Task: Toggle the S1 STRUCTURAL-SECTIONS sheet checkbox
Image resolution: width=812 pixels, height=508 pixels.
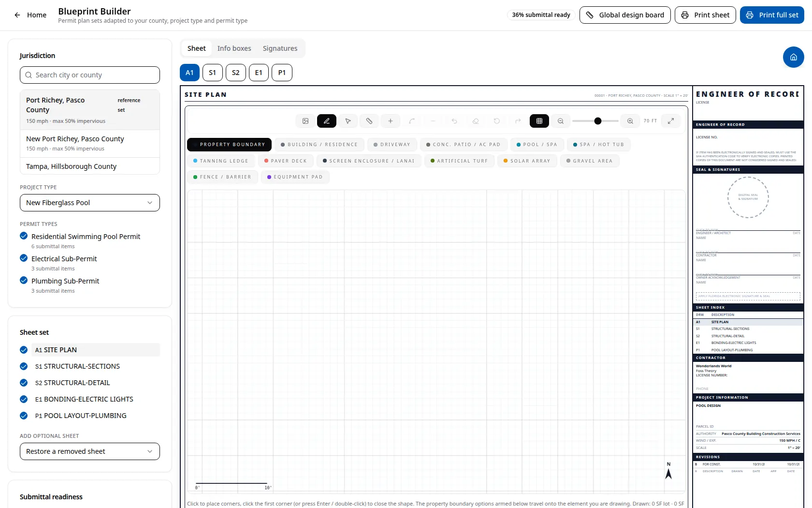Action: coord(24,366)
